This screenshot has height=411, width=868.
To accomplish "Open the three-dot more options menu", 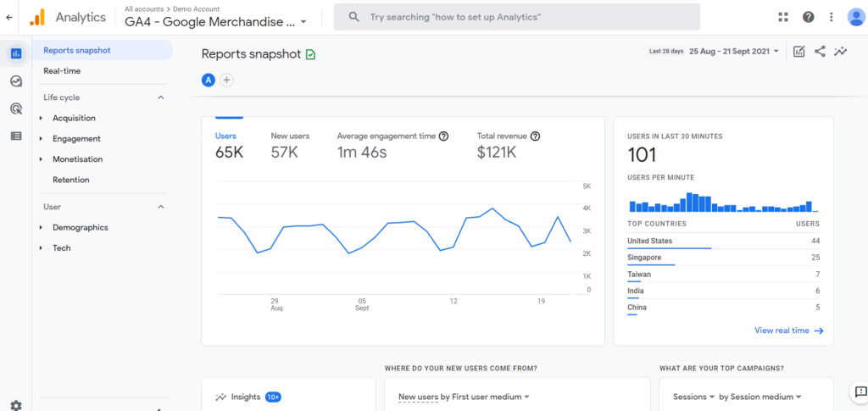I will tap(831, 17).
